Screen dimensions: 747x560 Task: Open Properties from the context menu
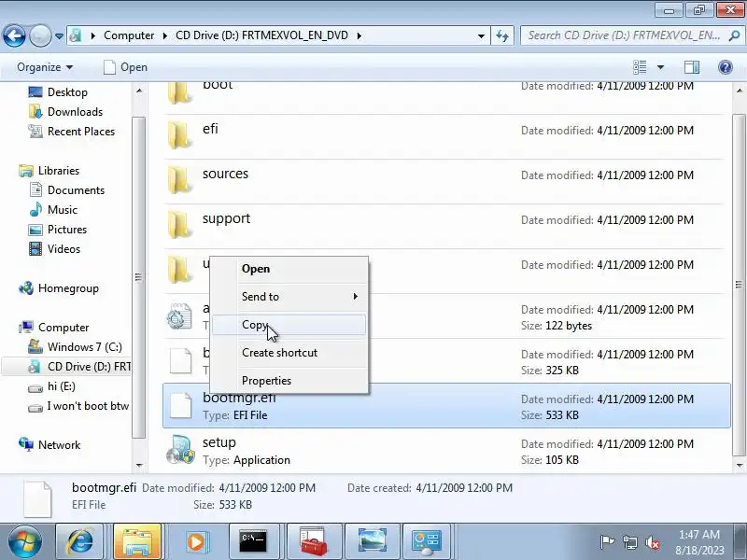point(289,381)
